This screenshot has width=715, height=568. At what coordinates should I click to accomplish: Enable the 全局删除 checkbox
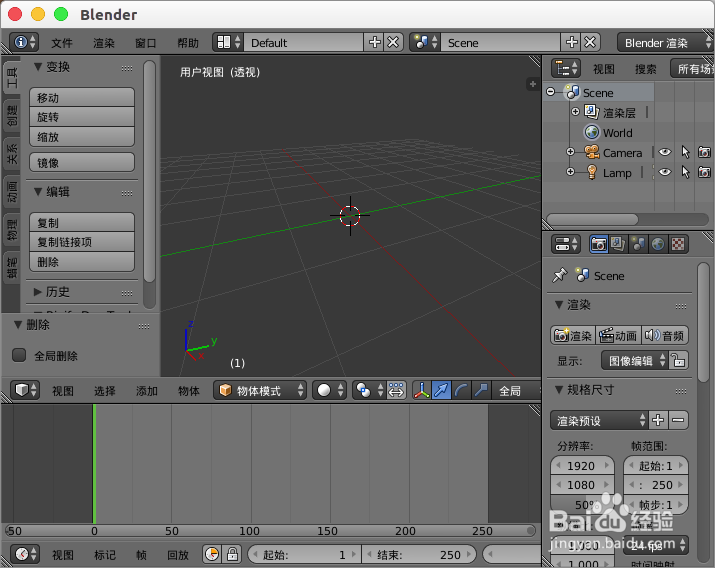tap(19, 355)
